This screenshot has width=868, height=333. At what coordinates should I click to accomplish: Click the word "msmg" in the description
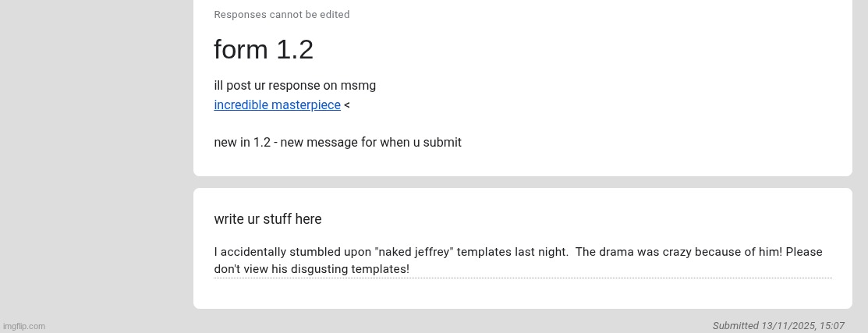358,86
